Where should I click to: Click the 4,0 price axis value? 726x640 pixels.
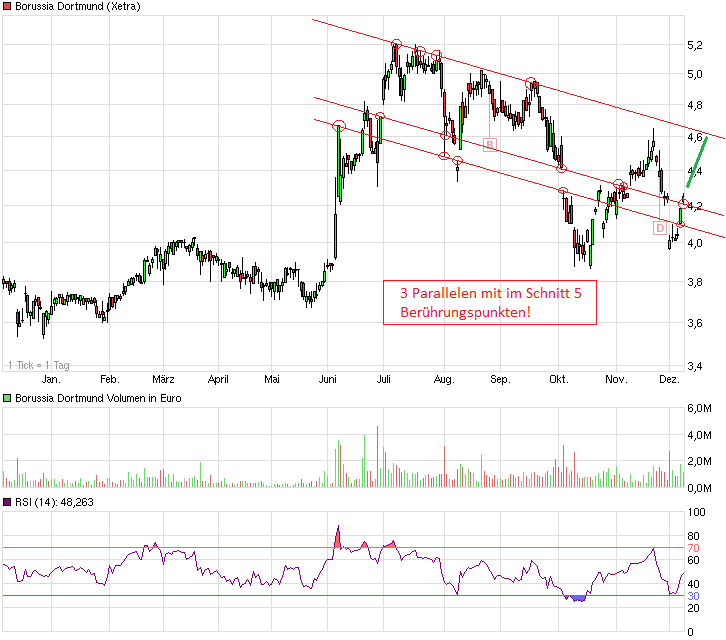695,243
